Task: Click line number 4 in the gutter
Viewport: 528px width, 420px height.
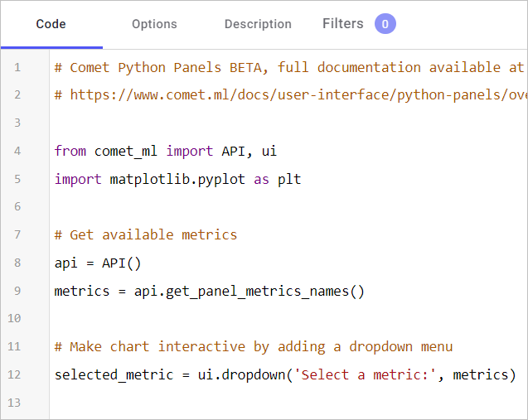Action: click(18, 151)
